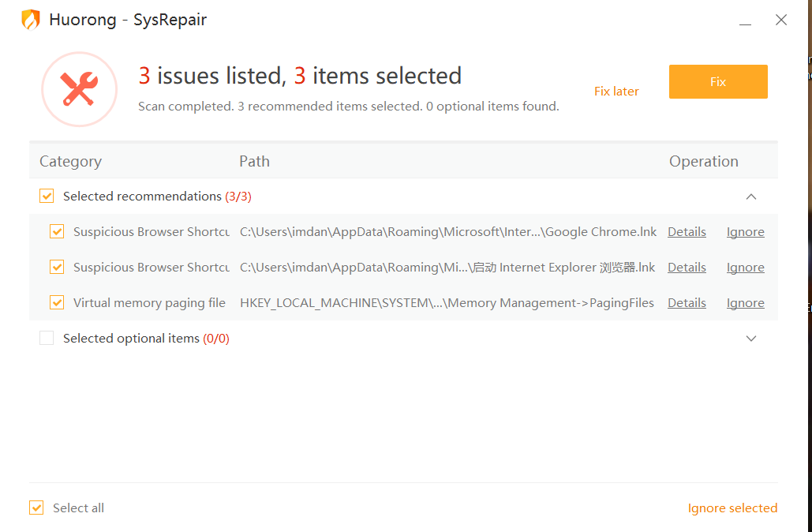Uncheck the Google Chrome.lnk item checkbox
Screen dimensions: 812x532
click(x=57, y=231)
